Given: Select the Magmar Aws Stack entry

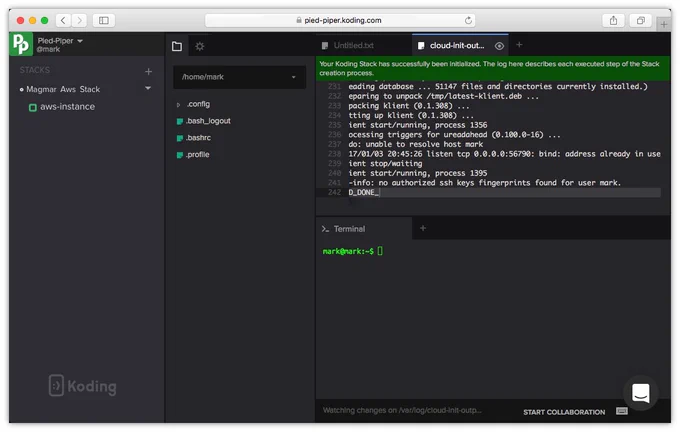Looking at the screenshot, I should (63, 89).
